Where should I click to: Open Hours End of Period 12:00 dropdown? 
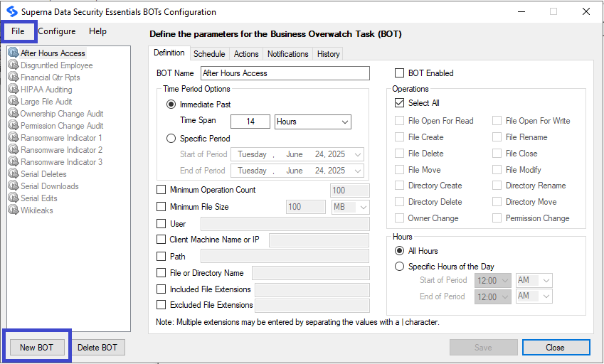tap(493, 296)
